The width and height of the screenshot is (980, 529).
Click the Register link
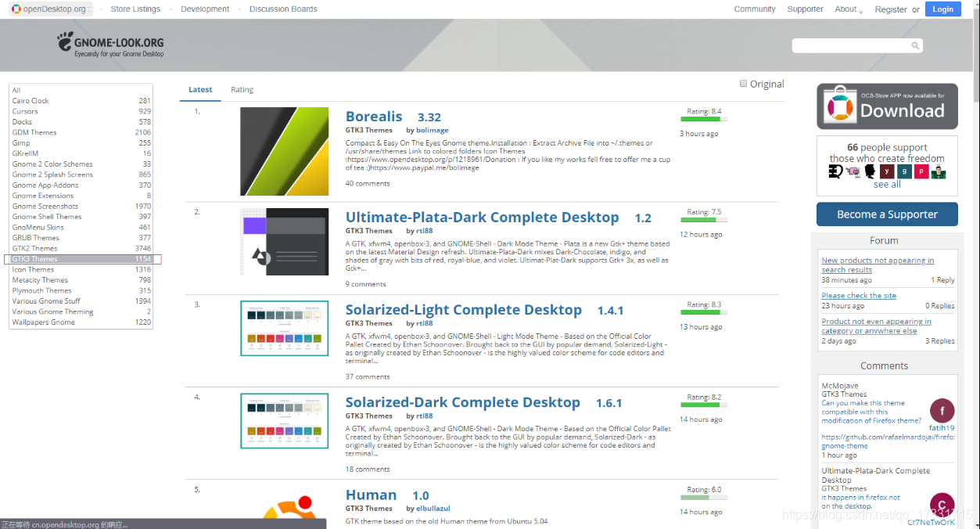(891, 9)
